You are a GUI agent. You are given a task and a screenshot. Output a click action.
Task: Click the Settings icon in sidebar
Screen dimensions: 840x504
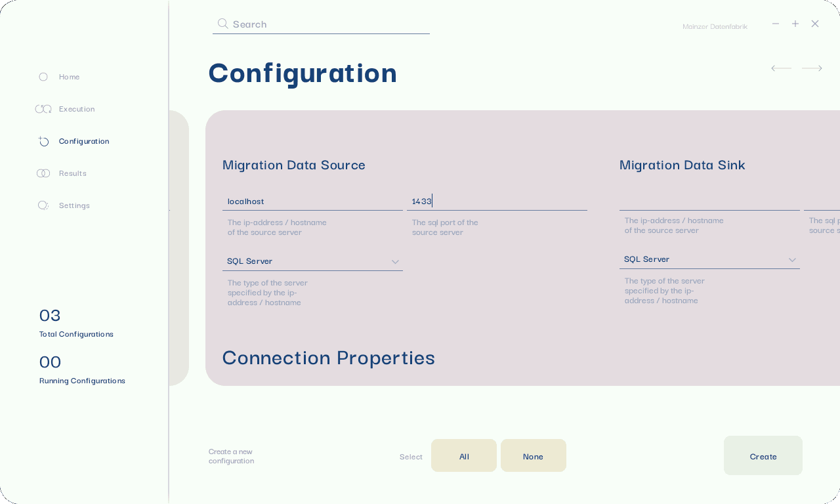tap(43, 205)
